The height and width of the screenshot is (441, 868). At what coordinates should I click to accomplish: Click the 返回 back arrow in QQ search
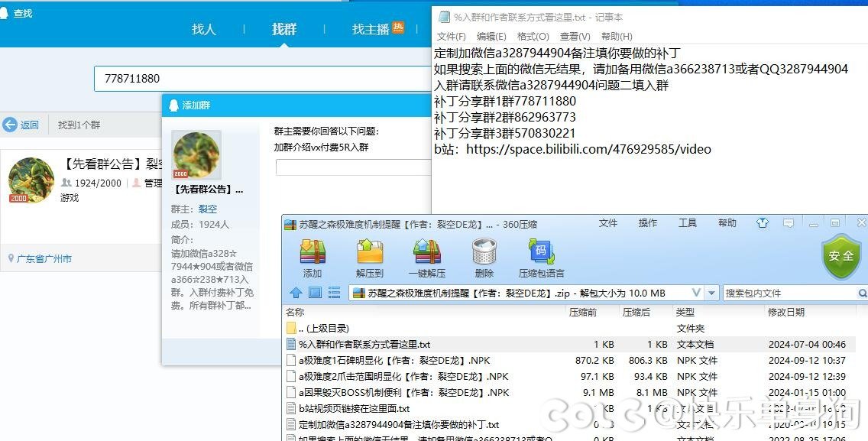(x=10, y=125)
